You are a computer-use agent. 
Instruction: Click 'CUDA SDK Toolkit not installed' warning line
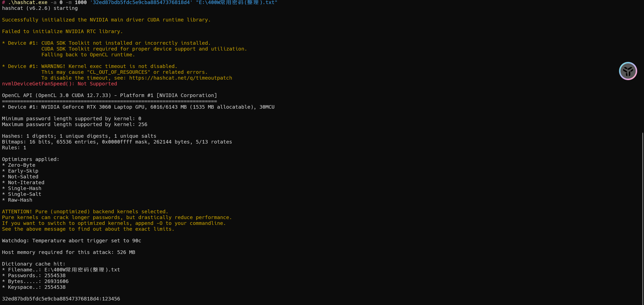coord(106,43)
